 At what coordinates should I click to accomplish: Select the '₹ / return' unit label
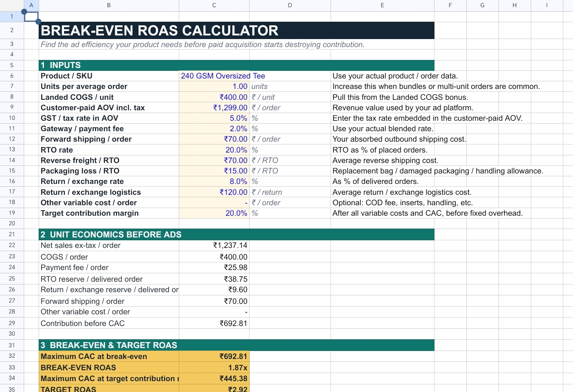pos(267,192)
